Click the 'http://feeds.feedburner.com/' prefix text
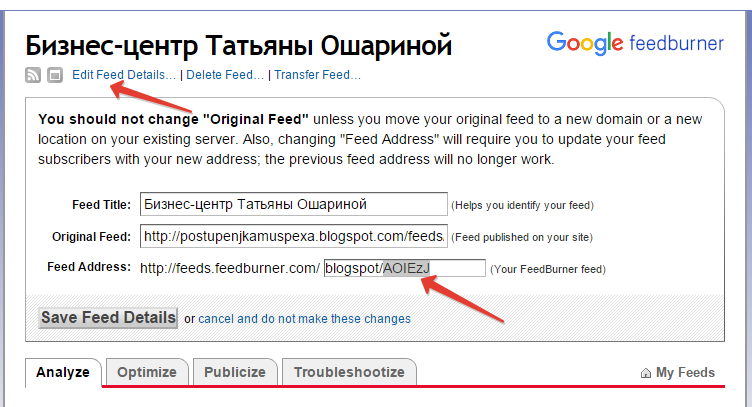The image size is (752, 407). pyautogui.click(x=230, y=268)
